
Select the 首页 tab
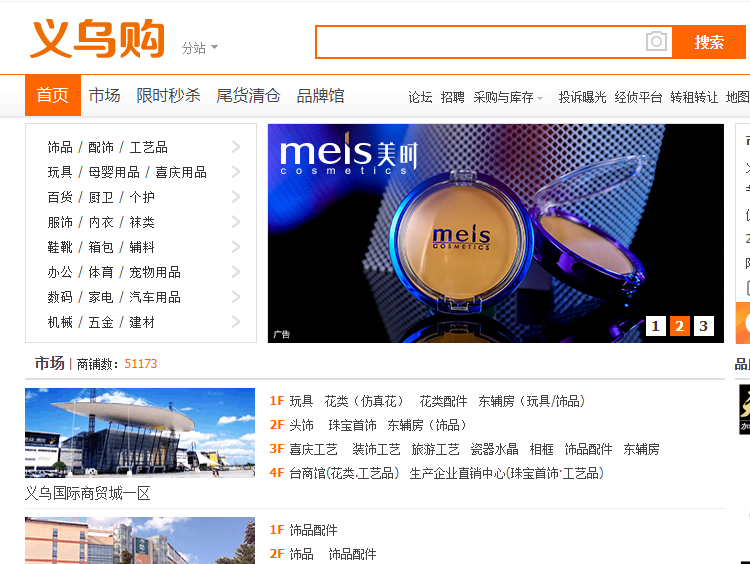(x=53, y=95)
